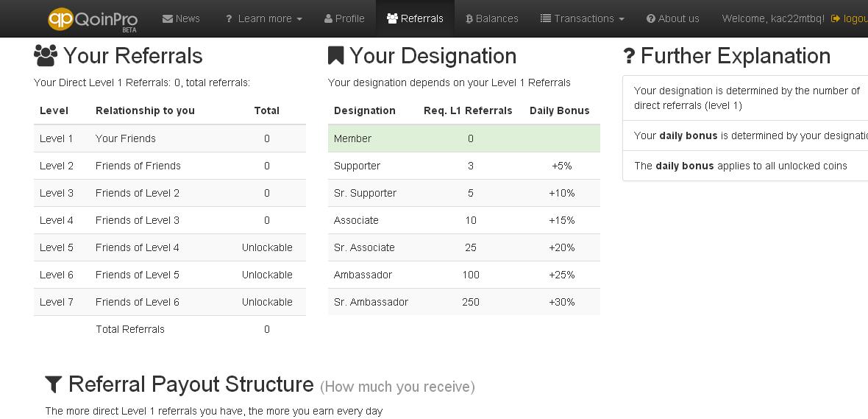Expand the Transactions dropdown caret

tap(622, 19)
